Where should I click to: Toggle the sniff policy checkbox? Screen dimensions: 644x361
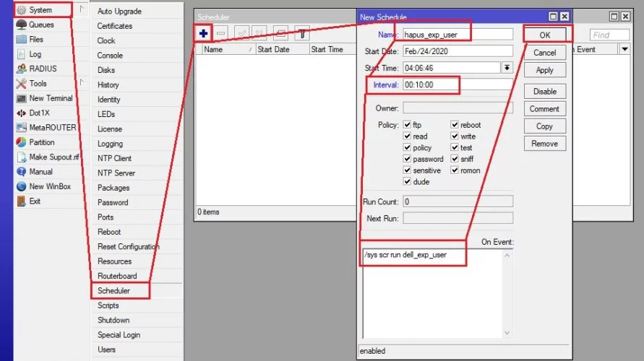(455, 159)
